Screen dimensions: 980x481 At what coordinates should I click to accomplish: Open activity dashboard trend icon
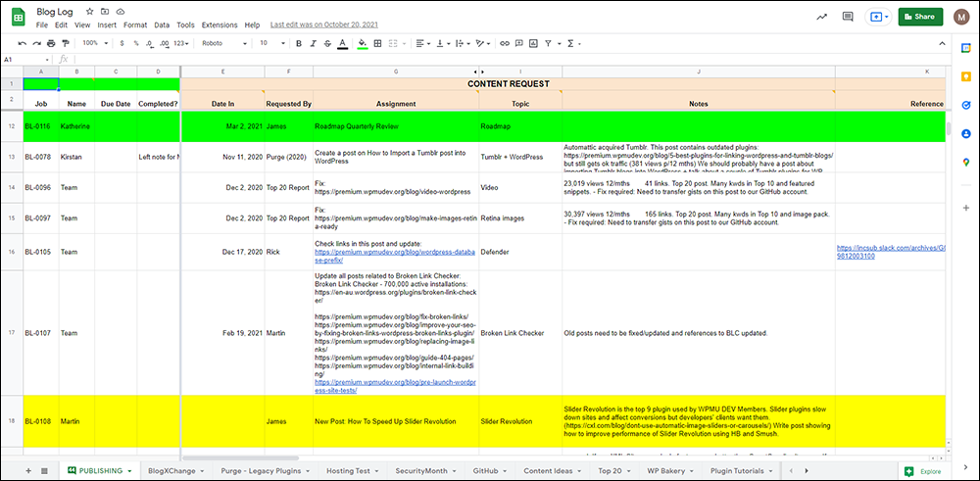[x=822, y=17]
